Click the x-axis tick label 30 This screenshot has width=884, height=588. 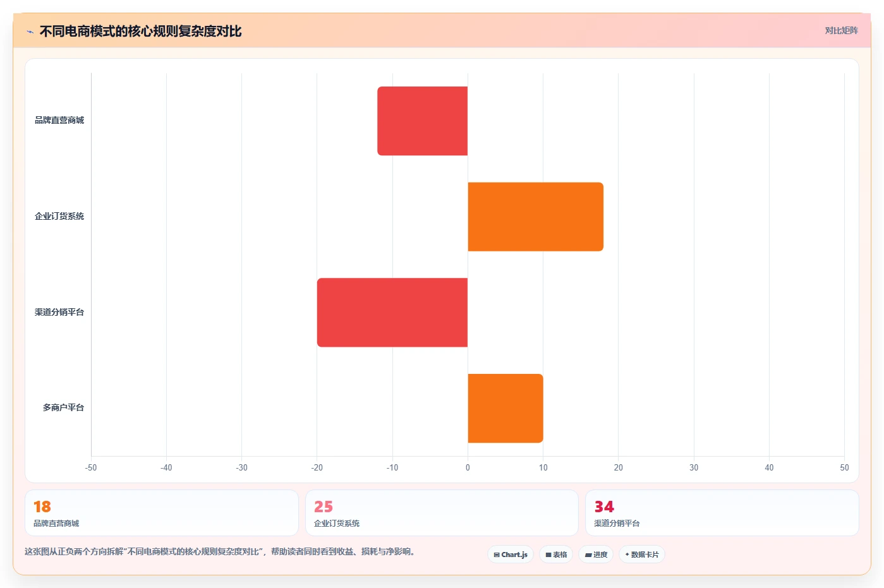694,468
